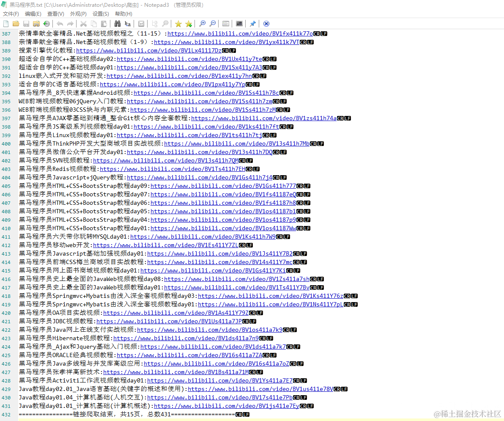Open the BV1os41187b1 day05 link
This screenshot has width=504, height=421.
223,211
